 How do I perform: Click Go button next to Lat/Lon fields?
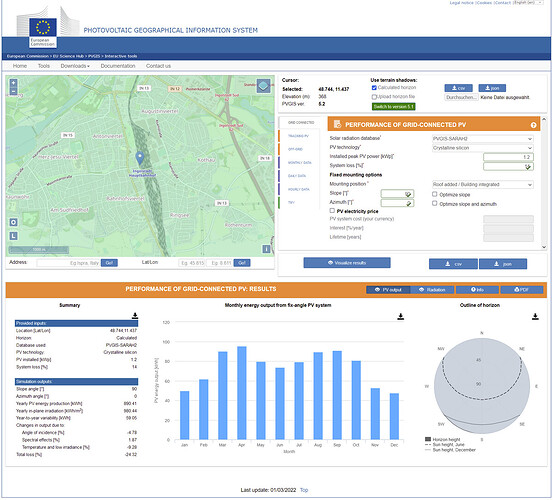[242, 263]
